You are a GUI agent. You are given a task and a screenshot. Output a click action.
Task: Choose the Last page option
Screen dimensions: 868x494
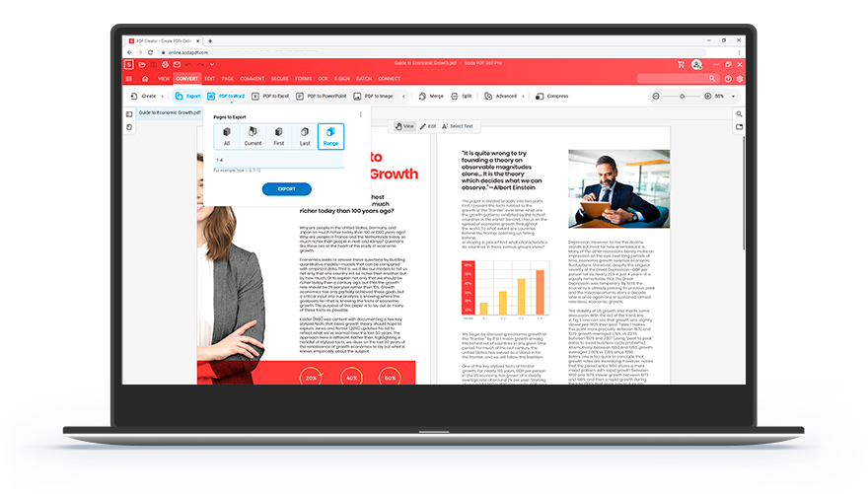point(305,136)
